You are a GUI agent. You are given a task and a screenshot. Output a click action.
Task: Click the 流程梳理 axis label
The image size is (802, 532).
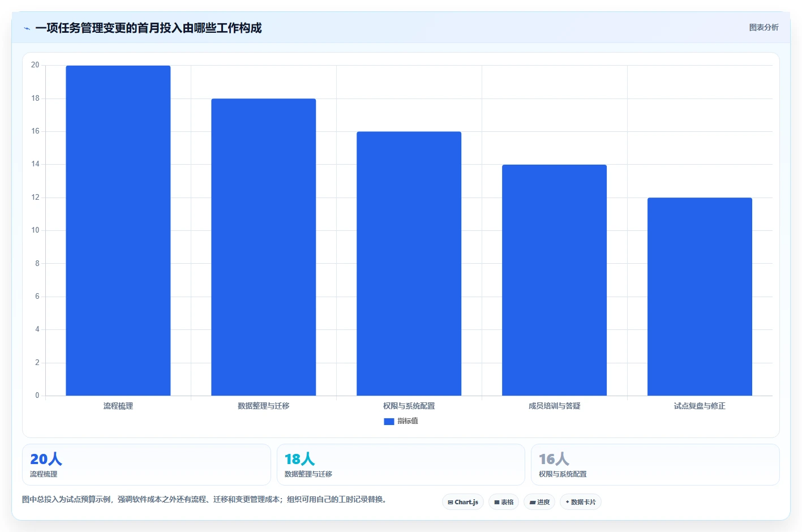pyautogui.click(x=118, y=406)
